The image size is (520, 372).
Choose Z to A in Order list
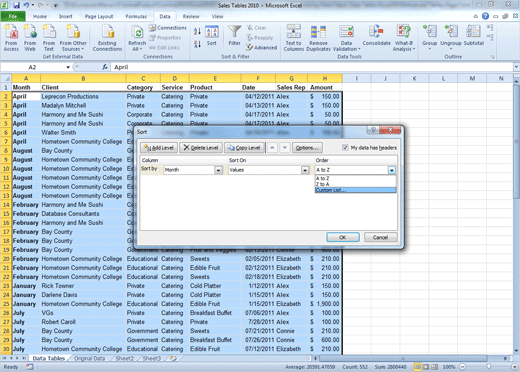[x=355, y=184]
